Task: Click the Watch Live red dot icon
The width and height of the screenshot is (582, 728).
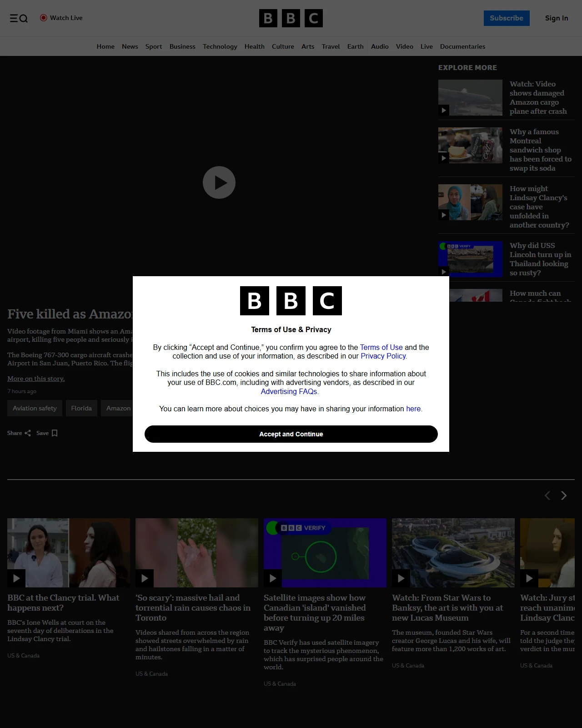Action: click(44, 18)
